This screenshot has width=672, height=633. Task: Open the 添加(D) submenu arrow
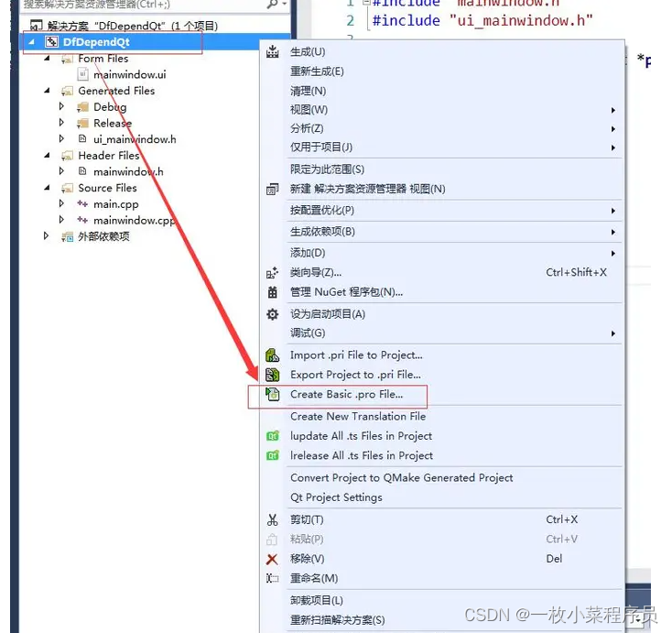(x=613, y=254)
